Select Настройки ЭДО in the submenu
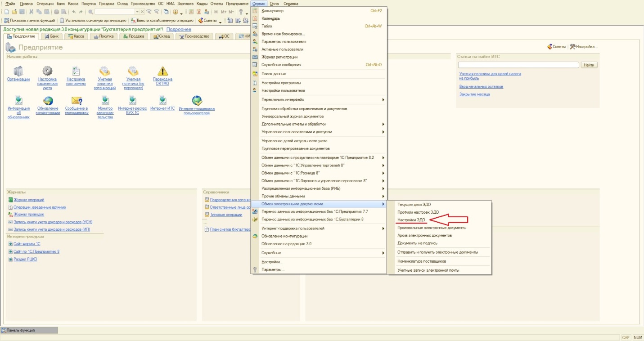This screenshot has height=341, width=644. [x=411, y=220]
